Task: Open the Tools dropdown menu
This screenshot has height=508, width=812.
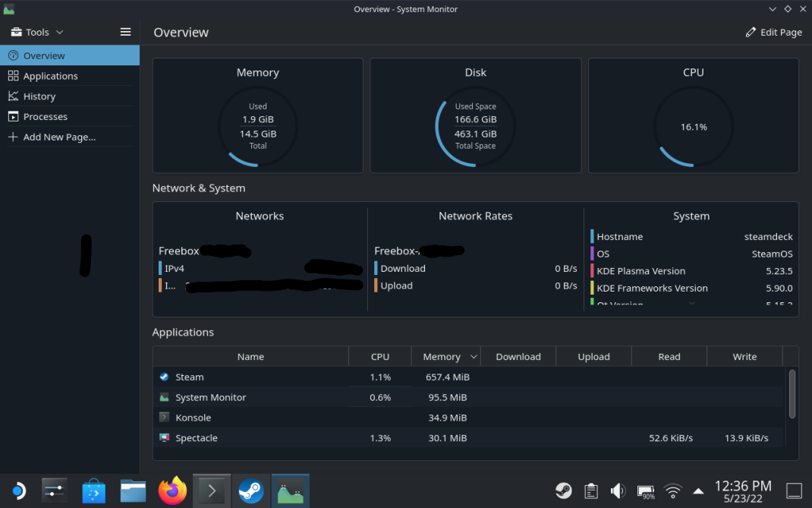Action: [x=36, y=32]
